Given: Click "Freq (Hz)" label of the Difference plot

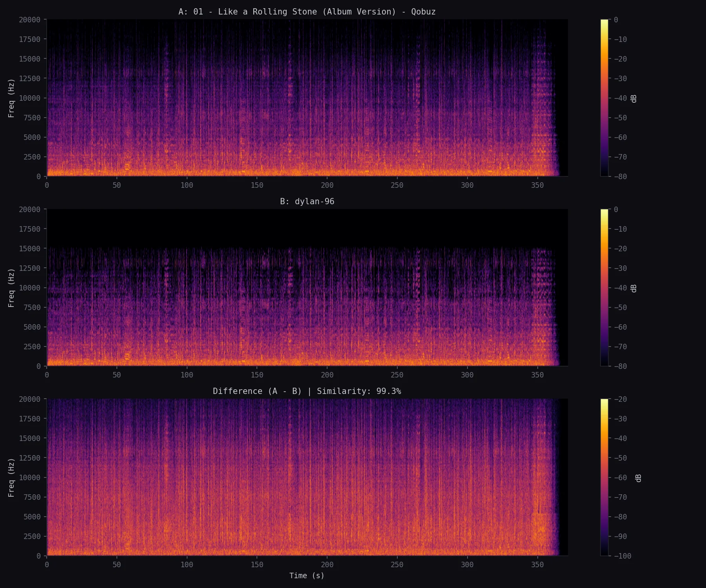Looking at the screenshot, I should [11, 477].
